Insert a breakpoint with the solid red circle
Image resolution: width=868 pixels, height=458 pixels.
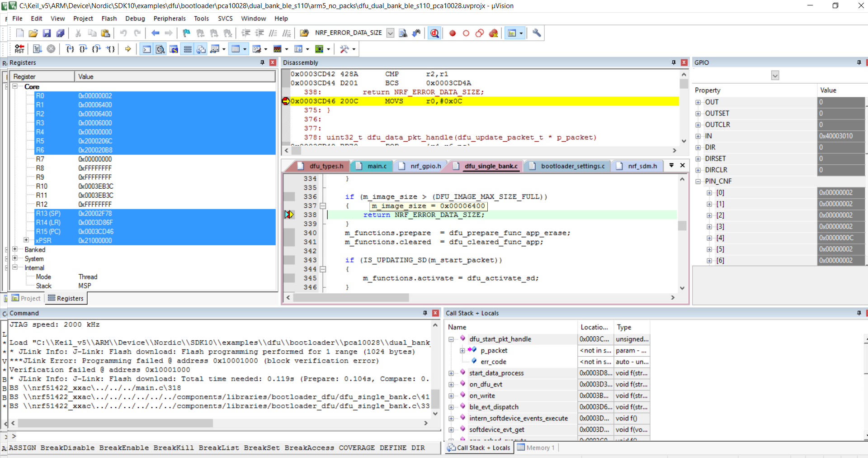tap(453, 33)
